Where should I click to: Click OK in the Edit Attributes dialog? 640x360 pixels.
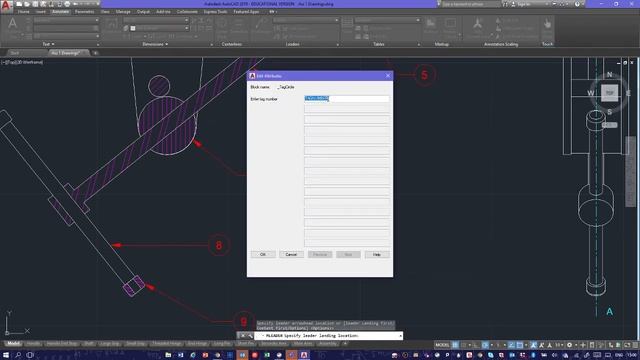(263, 254)
